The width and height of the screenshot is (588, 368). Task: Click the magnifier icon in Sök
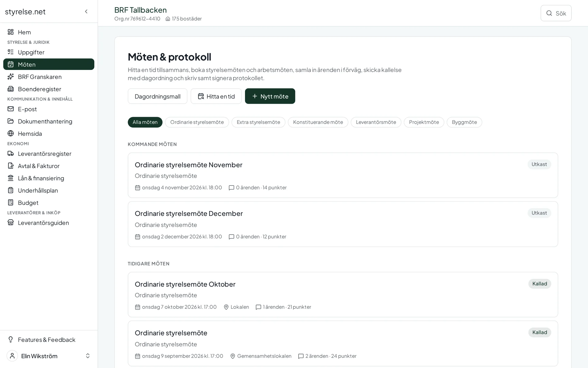click(549, 13)
